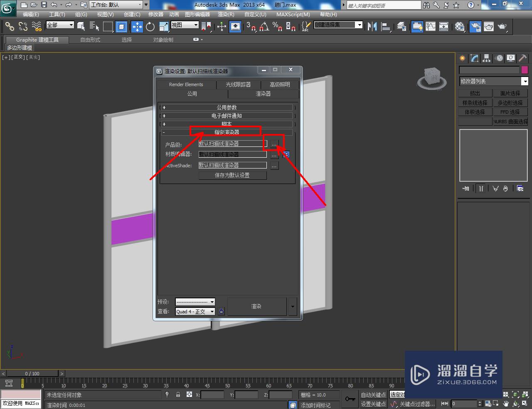Activate the Select and Move tool
The height and width of the screenshot is (409, 532).
(137, 27)
